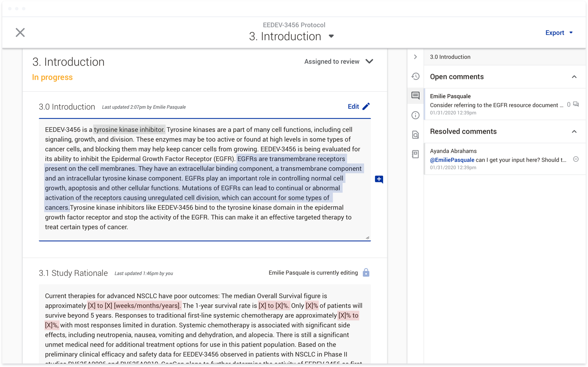Collapse the Resolved comments section
Image resolution: width=588 pixels, height=367 pixels.
pyautogui.click(x=574, y=132)
